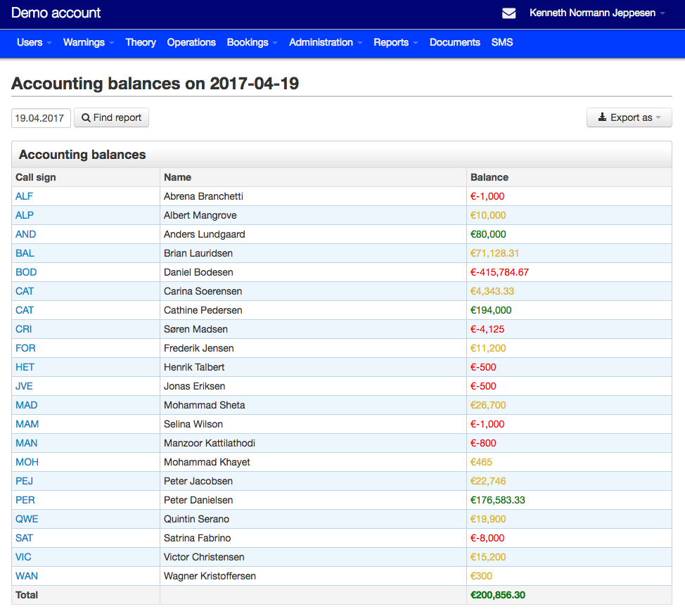
Task: Click the Demo account brand link
Action: click(x=56, y=13)
